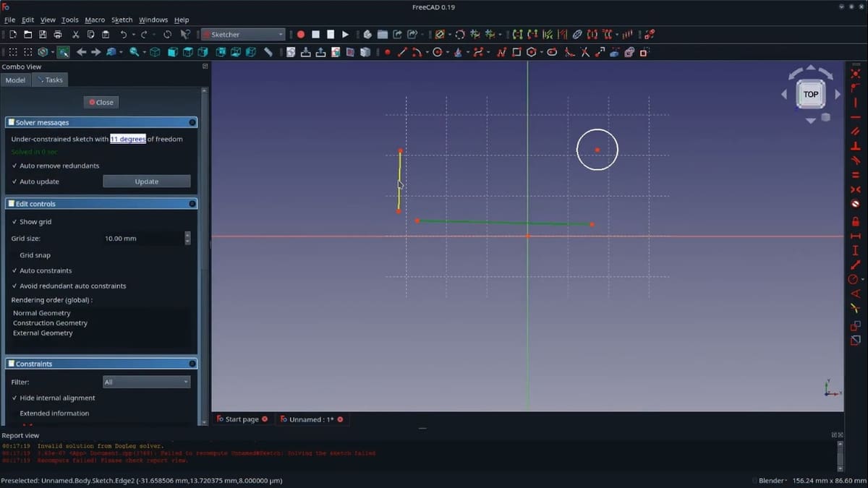Apply the symmetric constraint icon
The height and width of the screenshot is (488, 868).
coord(855,189)
